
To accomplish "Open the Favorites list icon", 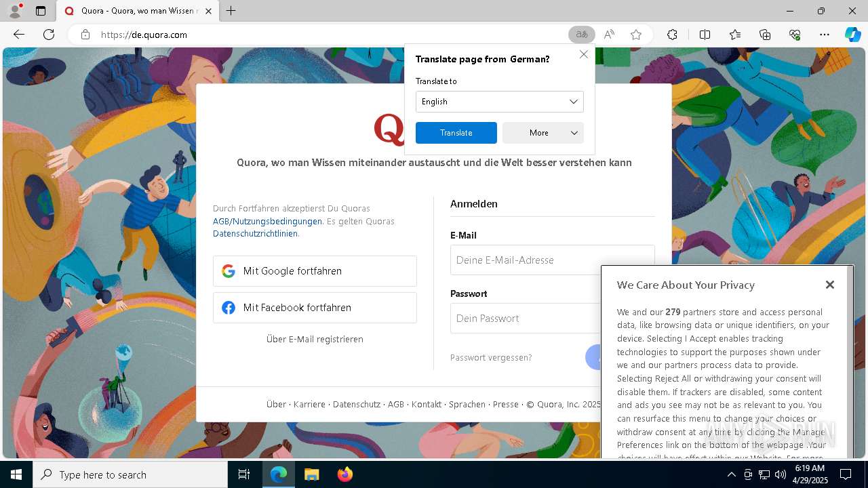I will 735,35.
